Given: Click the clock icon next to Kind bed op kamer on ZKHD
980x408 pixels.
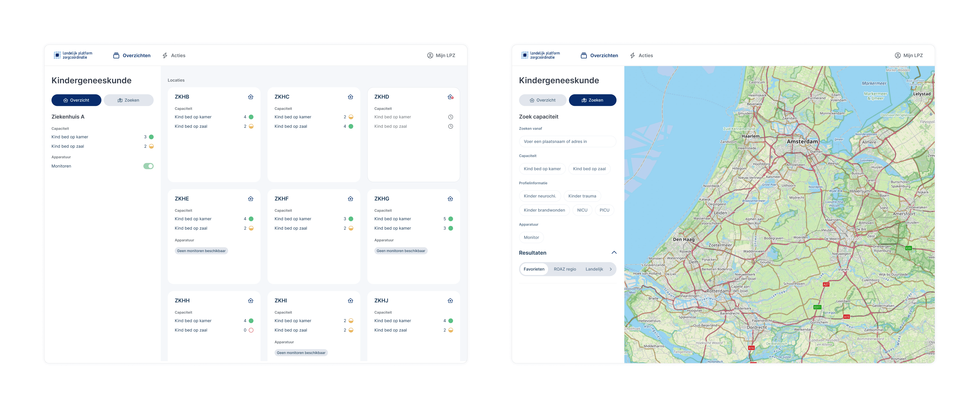Looking at the screenshot, I should tap(451, 117).
